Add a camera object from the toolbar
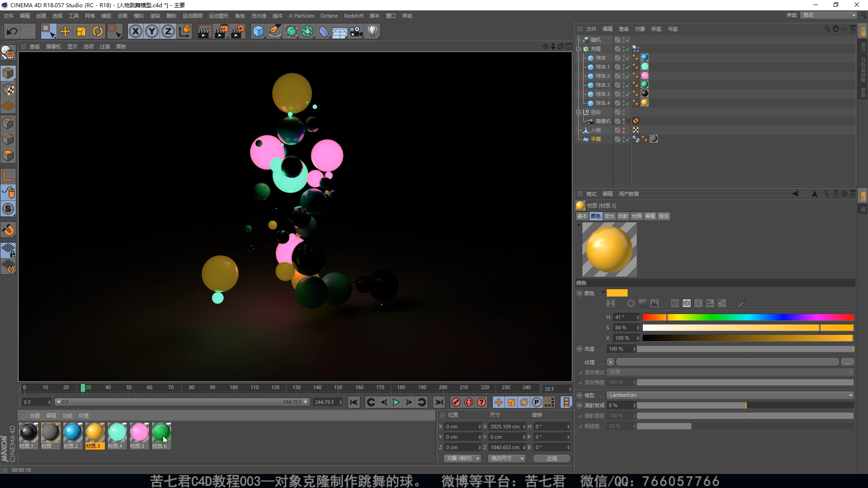The image size is (868, 488). coord(356,31)
